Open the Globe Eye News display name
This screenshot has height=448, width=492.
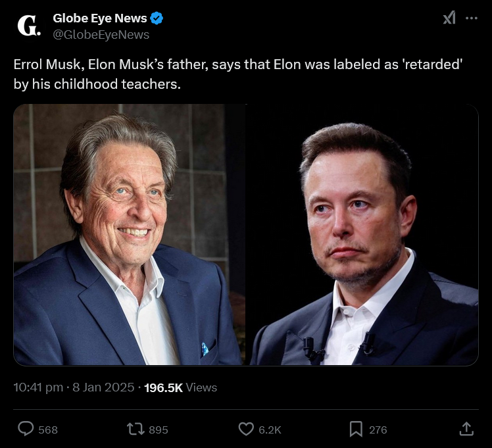[x=99, y=18]
